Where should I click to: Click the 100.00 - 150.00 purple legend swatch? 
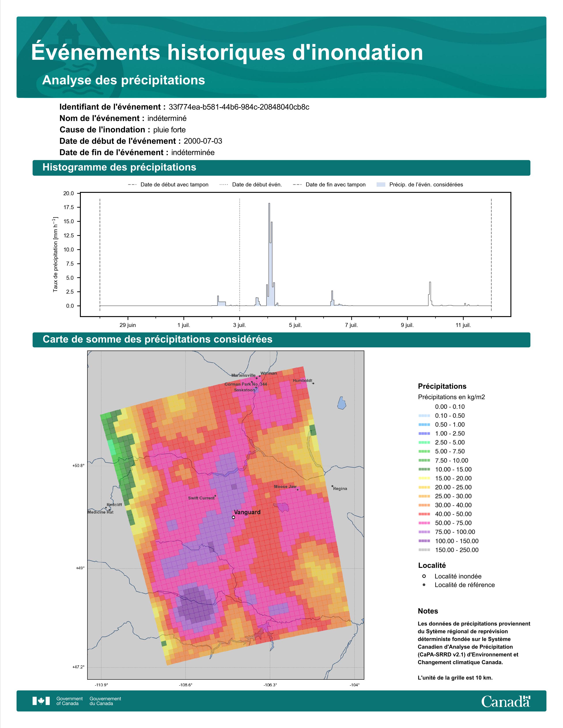click(424, 541)
